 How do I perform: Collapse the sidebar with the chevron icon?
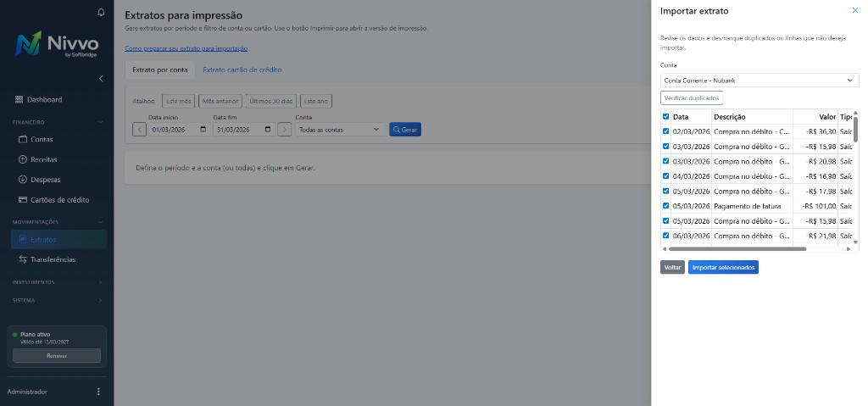coord(102,79)
